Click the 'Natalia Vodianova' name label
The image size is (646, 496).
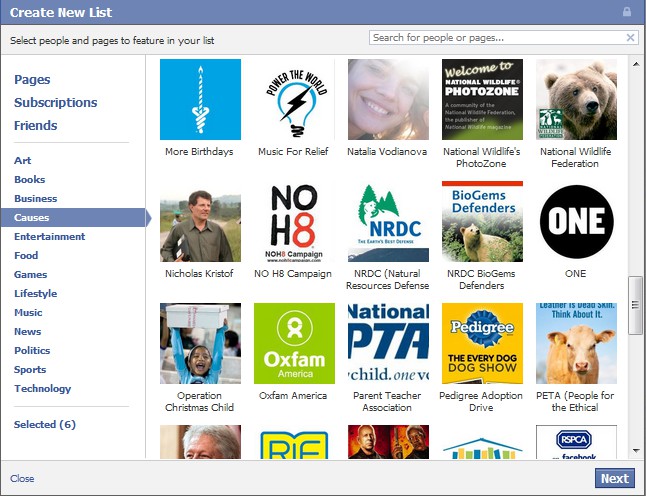tap(387, 152)
